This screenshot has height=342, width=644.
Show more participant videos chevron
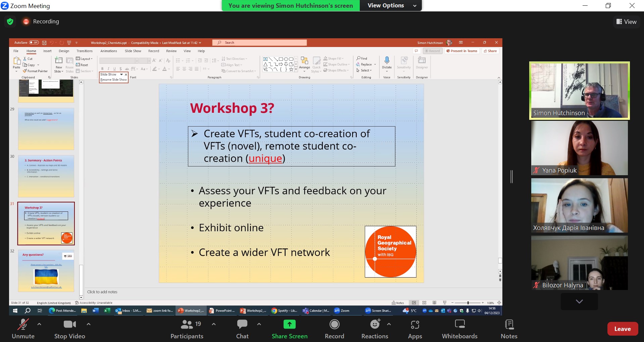pos(579,301)
